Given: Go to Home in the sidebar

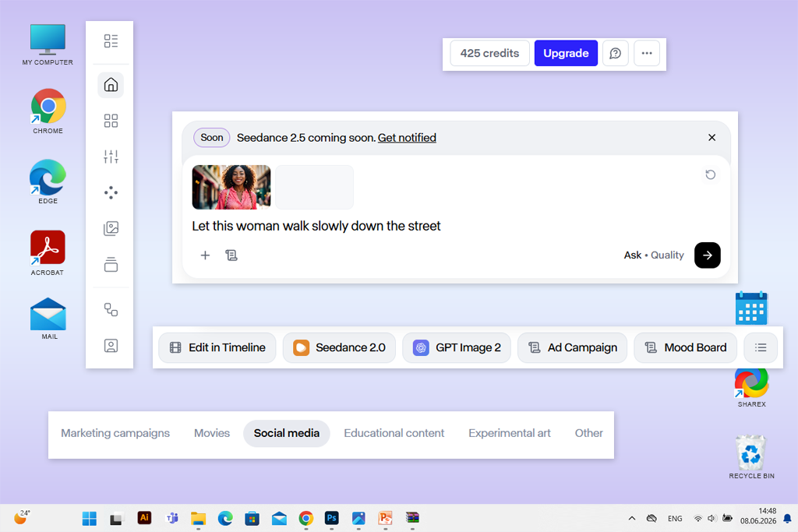Looking at the screenshot, I should 111,84.
